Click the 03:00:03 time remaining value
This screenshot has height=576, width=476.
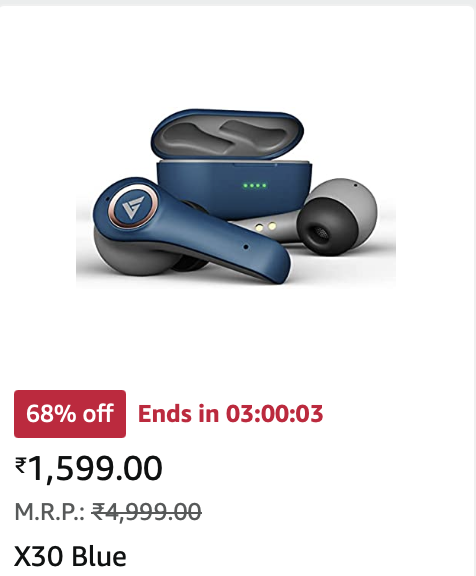point(274,414)
